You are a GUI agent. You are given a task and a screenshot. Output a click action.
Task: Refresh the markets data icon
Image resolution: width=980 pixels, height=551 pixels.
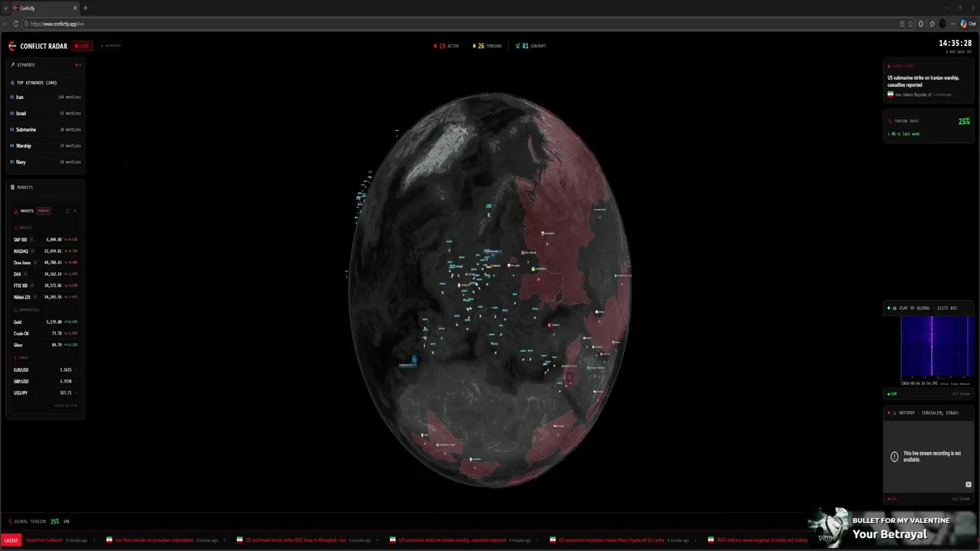pos(67,211)
